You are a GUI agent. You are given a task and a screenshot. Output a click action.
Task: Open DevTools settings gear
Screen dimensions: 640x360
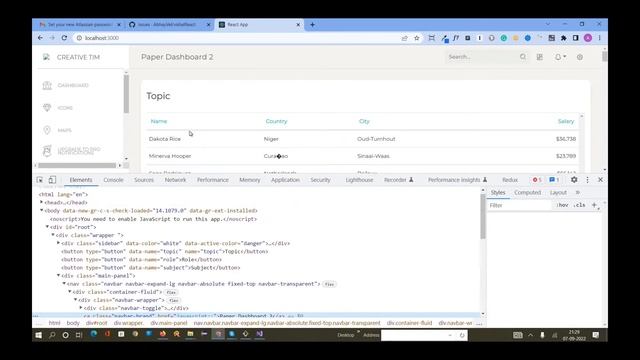(574, 180)
